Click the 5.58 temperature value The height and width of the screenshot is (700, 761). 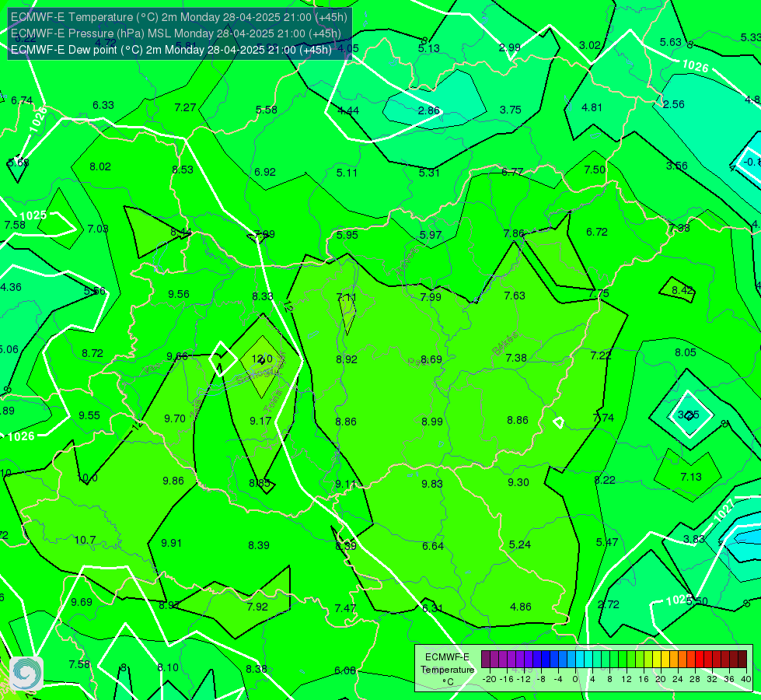267,110
